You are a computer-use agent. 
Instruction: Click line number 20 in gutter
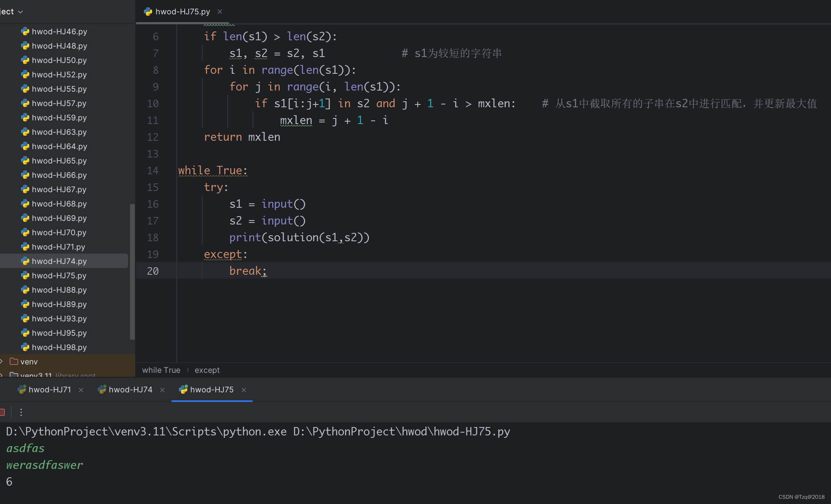click(x=153, y=271)
